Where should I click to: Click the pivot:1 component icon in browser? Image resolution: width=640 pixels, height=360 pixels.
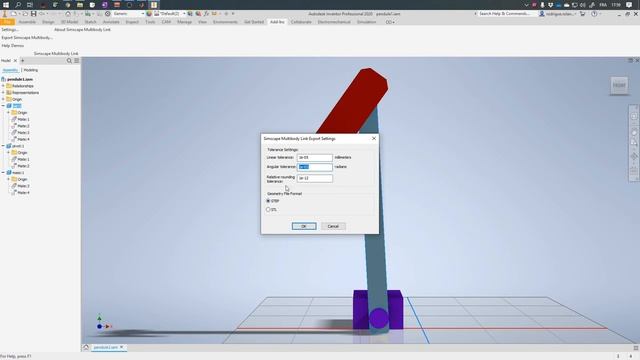coord(9,146)
